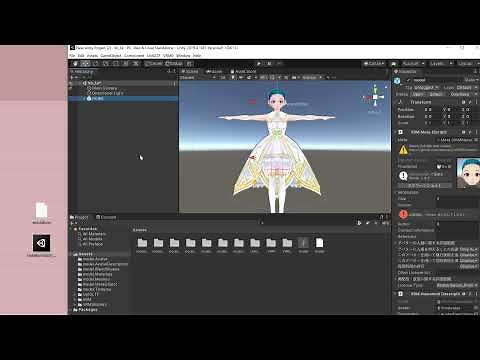Click the Unity package icon on desktop
This screenshot has width=480, height=360.
point(41,243)
